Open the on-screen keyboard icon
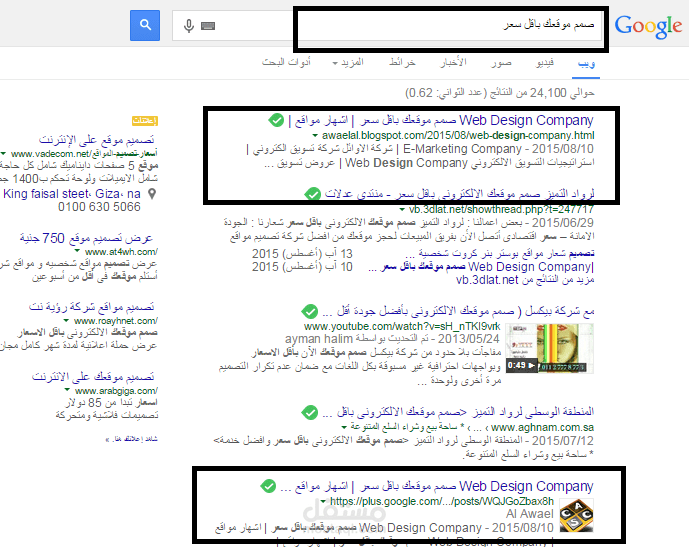 coord(208,26)
